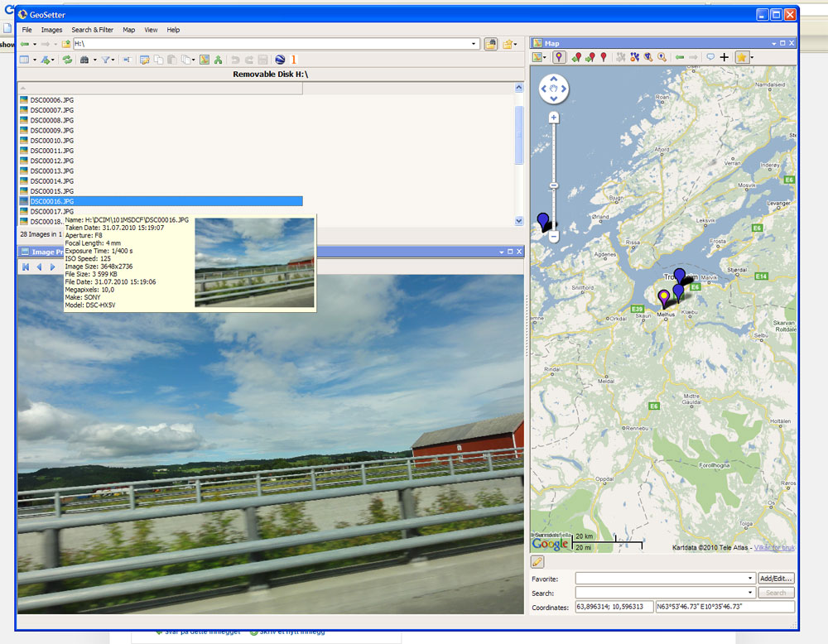
Task: Open the edit data pencil icon
Action: [144, 60]
